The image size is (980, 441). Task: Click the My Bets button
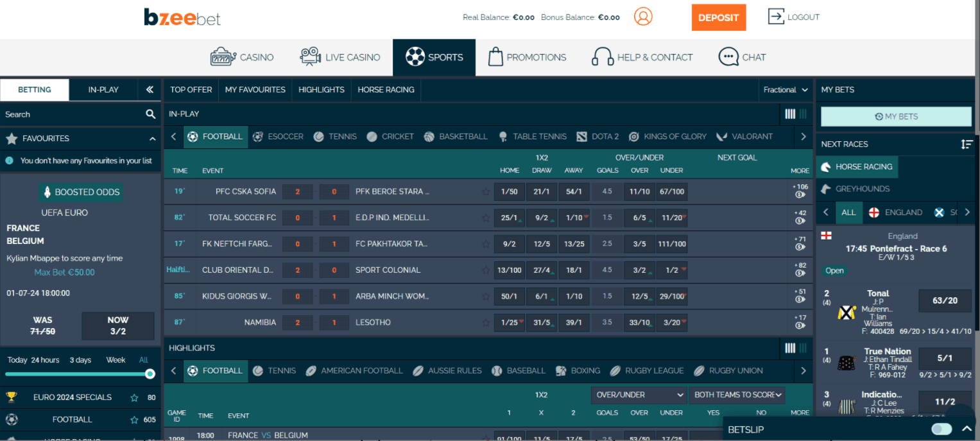click(896, 117)
